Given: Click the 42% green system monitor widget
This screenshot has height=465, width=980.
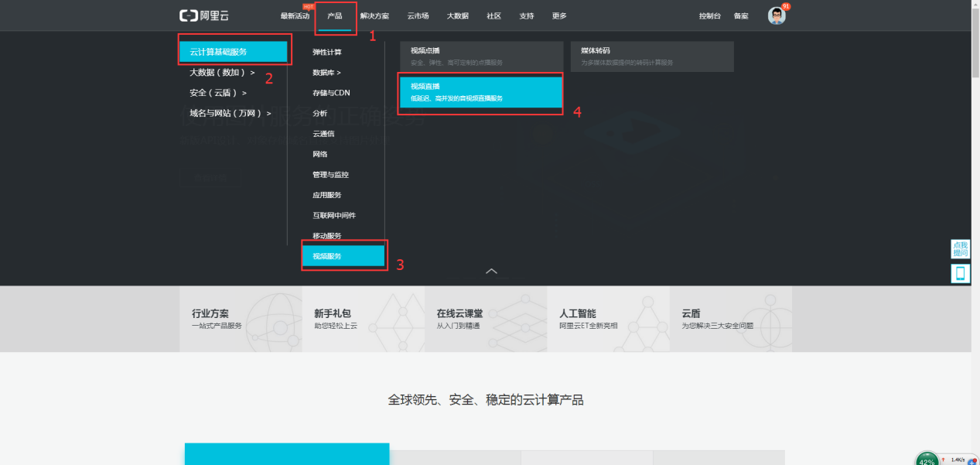Looking at the screenshot, I should point(927,460).
